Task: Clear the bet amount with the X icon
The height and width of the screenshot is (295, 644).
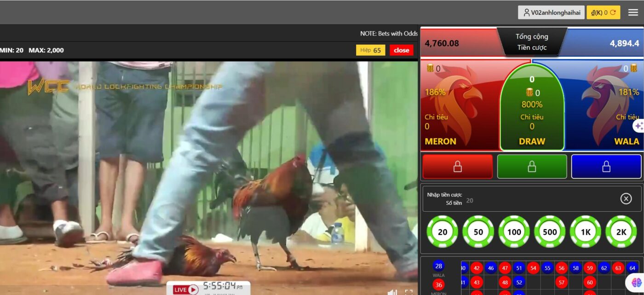Action: point(626,198)
